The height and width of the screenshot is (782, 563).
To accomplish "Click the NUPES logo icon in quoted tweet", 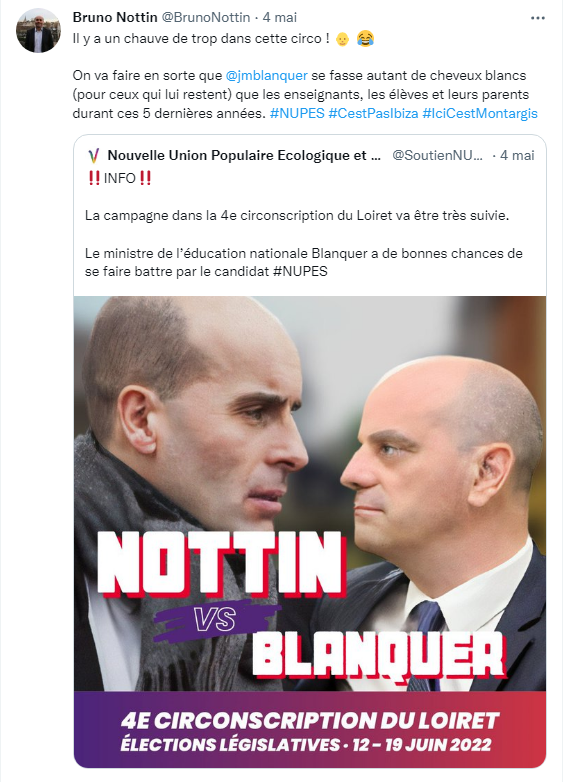I will [94, 156].
